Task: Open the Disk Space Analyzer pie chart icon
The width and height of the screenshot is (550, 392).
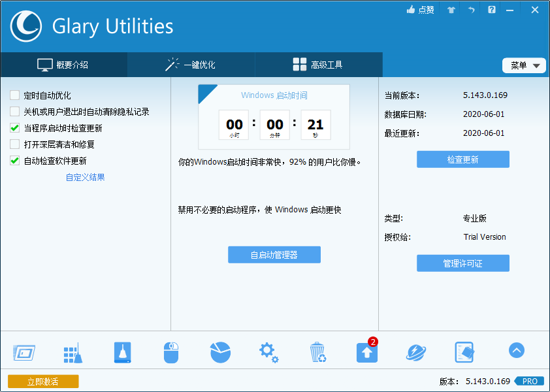Action: click(219, 351)
